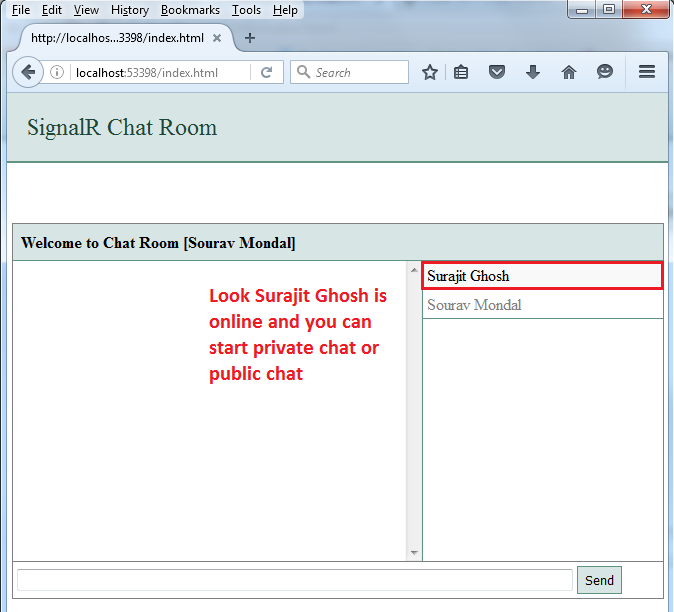This screenshot has height=612, width=674.
Task: Open the Firefox hamburger menu
Action: pyautogui.click(x=646, y=72)
